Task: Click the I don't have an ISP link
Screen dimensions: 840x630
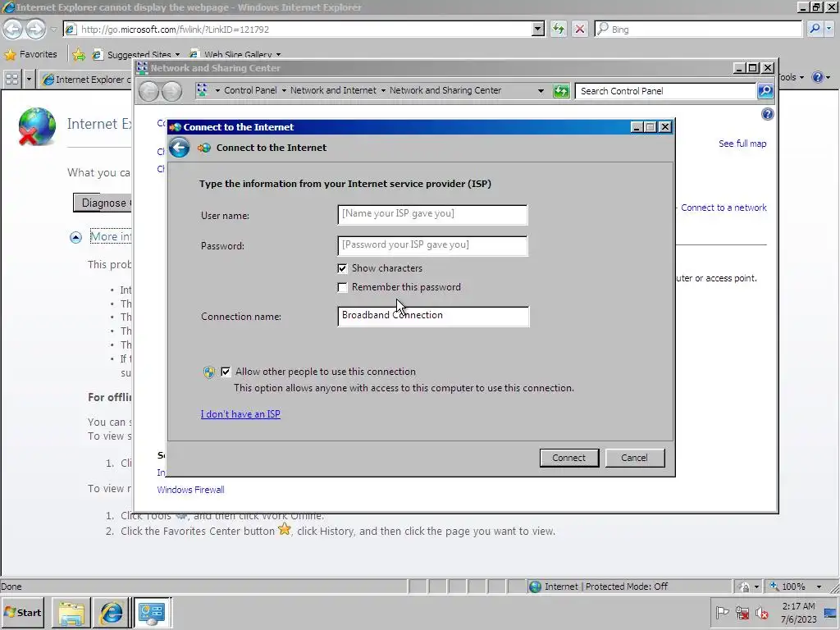Action: click(240, 414)
